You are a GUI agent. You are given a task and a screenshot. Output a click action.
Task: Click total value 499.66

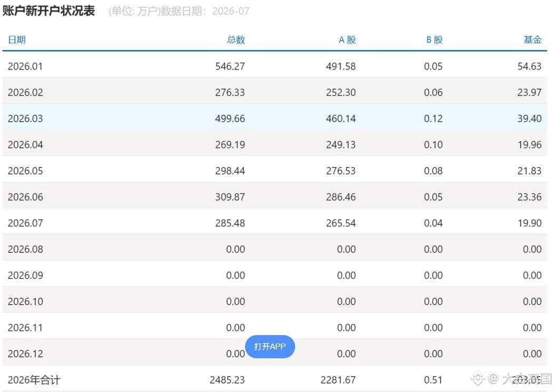click(x=230, y=119)
